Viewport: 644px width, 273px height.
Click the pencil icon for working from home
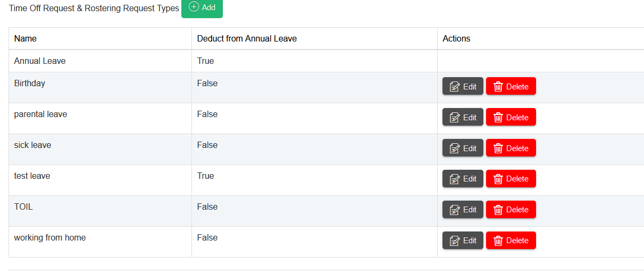[455, 241]
